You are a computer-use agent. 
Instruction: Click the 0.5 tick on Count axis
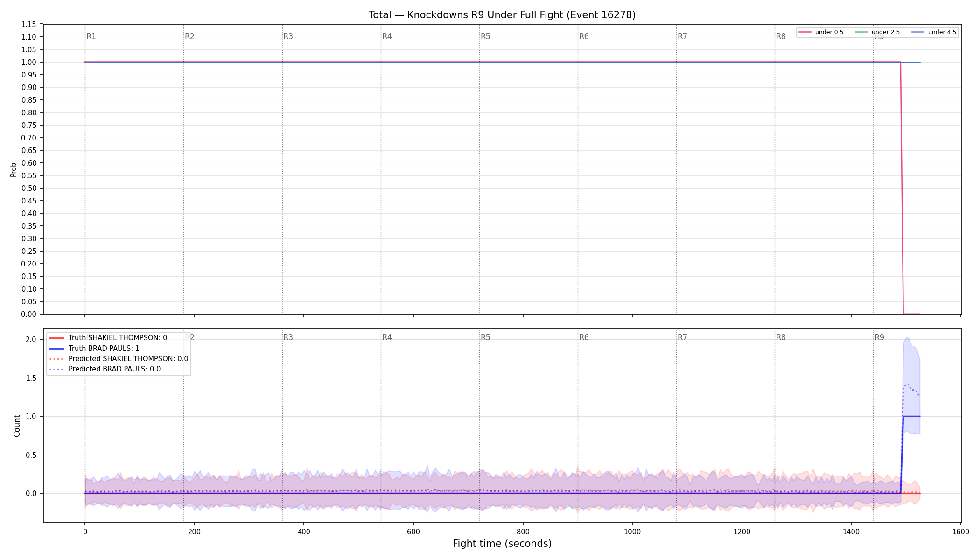pos(31,455)
